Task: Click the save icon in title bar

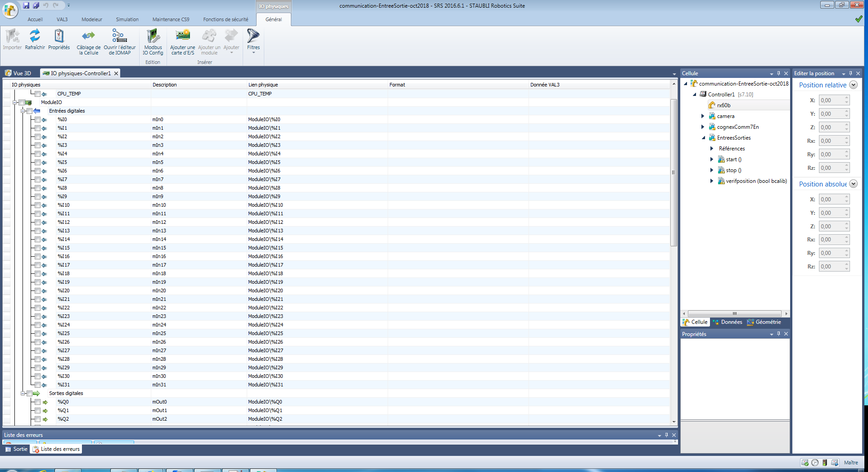Action: click(x=26, y=5)
